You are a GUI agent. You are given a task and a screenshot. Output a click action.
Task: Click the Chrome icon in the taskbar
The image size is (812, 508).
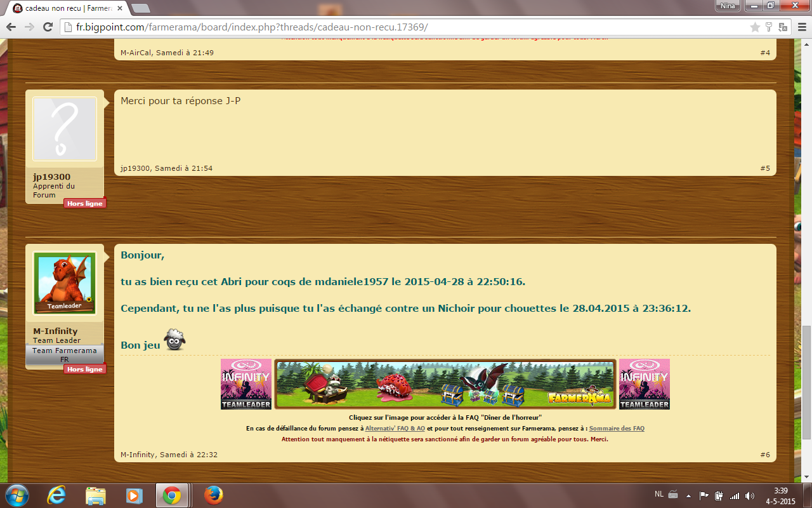[172, 495]
